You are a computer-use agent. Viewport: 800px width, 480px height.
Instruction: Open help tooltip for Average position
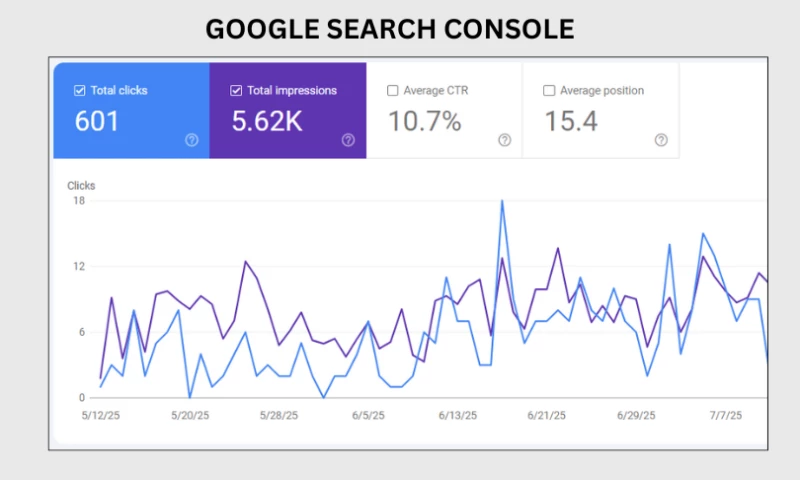tap(661, 141)
